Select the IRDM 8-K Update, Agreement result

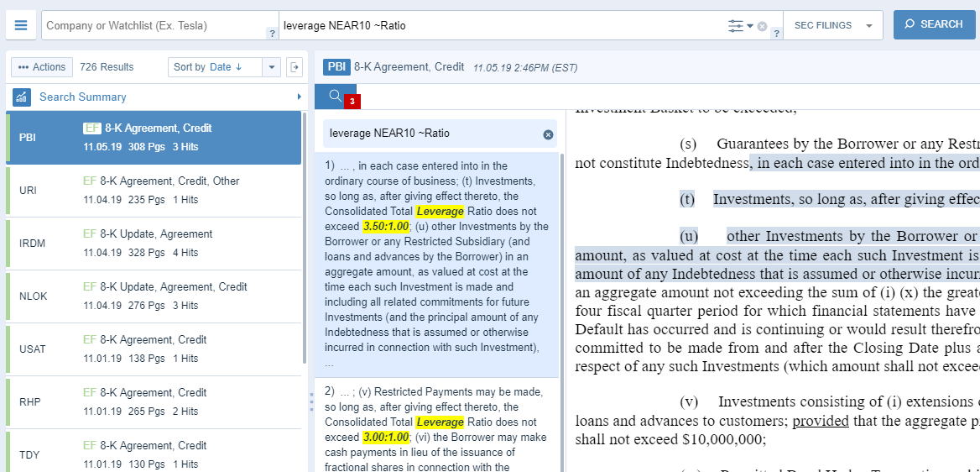pos(154,244)
